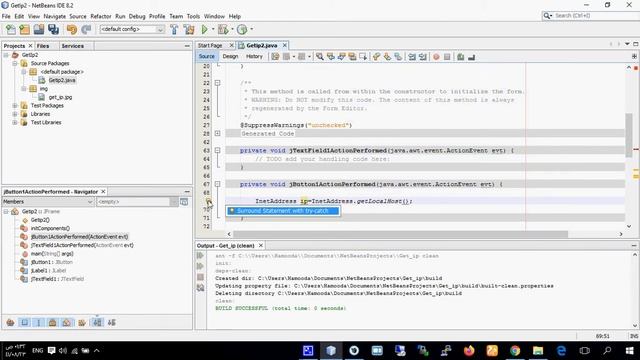The width and height of the screenshot is (640, 360).
Task: Toggle Fully Qualified Names in Navigator
Action: [x=82, y=322]
